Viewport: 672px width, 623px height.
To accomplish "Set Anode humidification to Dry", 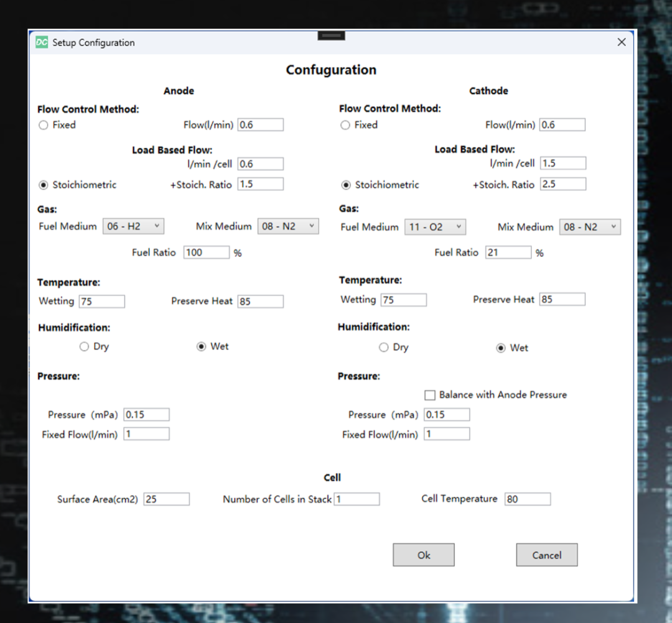I will [x=85, y=347].
